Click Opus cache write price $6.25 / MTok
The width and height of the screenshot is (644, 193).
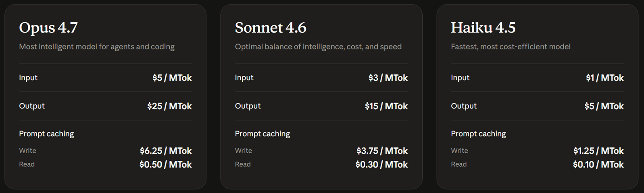click(x=166, y=151)
